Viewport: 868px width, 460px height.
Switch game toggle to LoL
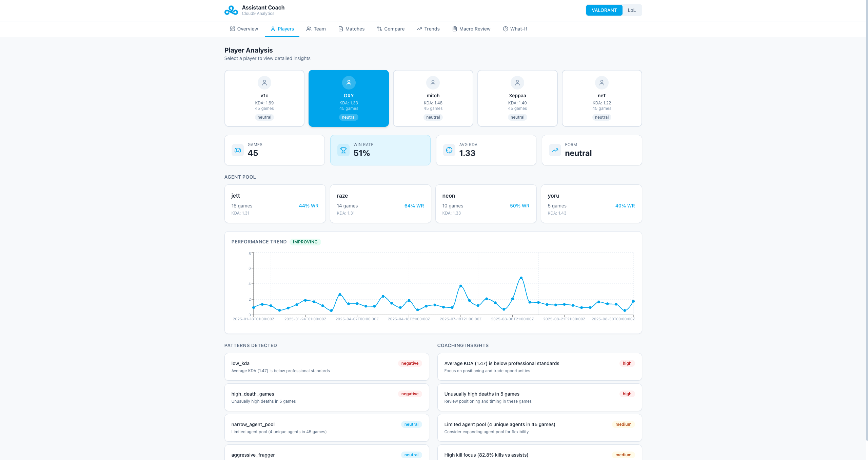[631, 10]
